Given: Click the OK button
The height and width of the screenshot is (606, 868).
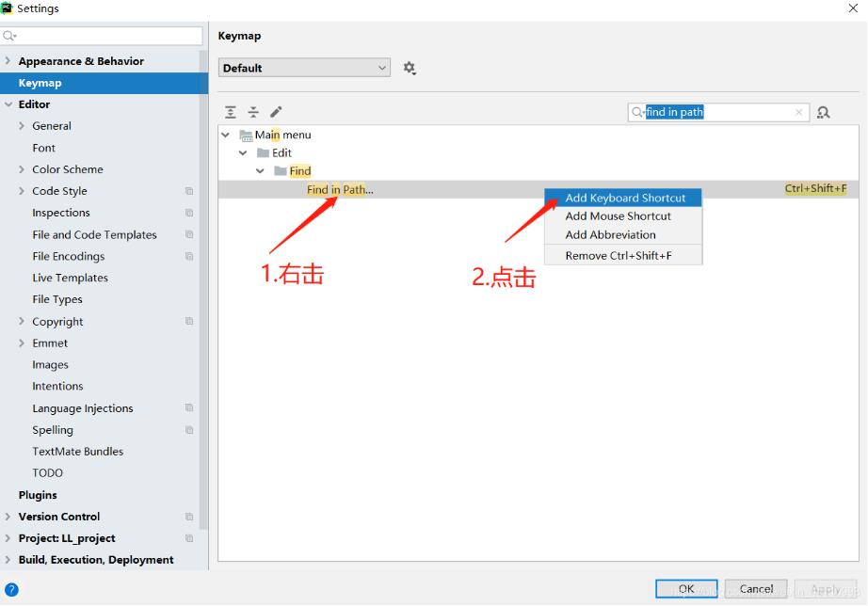Looking at the screenshot, I should [686, 589].
